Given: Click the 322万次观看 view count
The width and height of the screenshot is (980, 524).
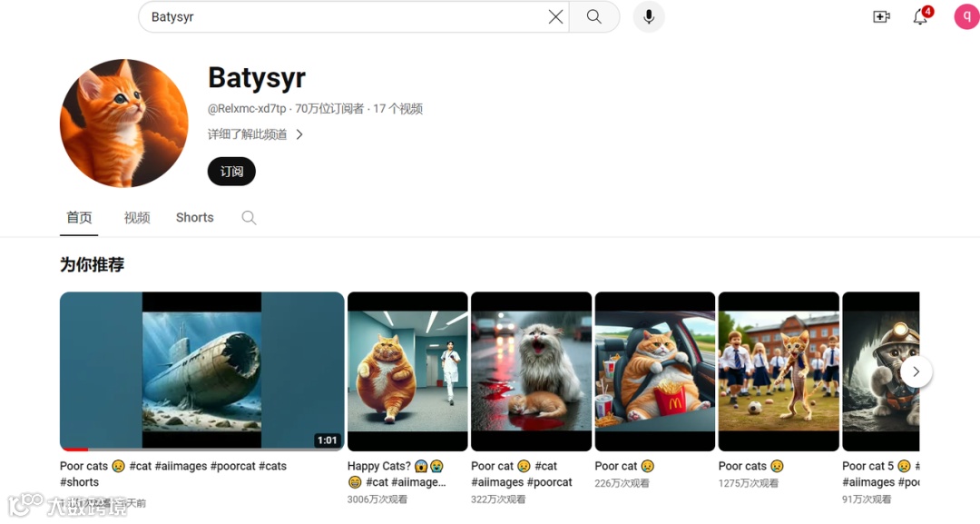Looking at the screenshot, I should [x=498, y=499].
